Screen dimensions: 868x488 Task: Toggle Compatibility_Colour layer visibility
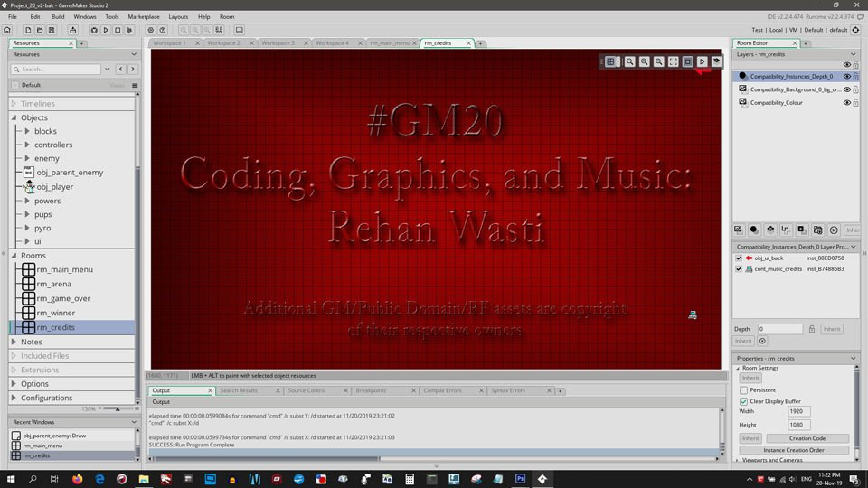[847, 102]
